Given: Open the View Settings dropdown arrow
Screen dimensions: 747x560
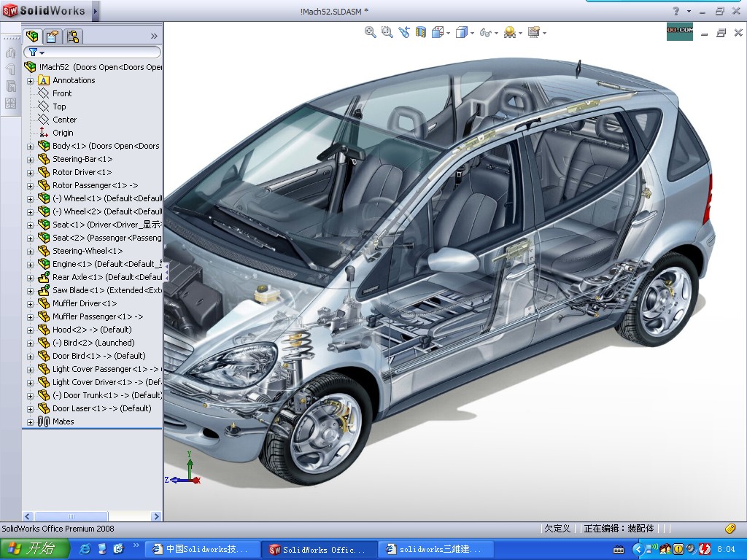Looking at the screenshot, I should coord(544,33).
